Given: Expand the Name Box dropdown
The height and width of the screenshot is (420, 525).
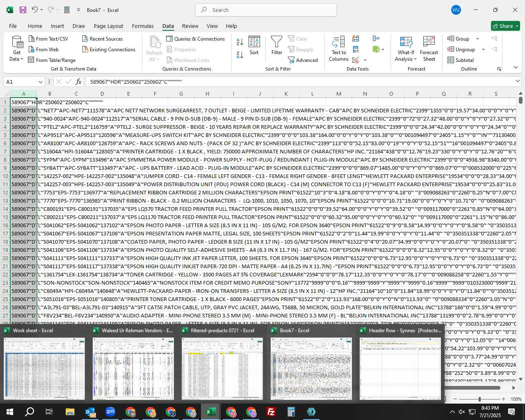Looking at the screenshot, I should (x=40, y=82).
